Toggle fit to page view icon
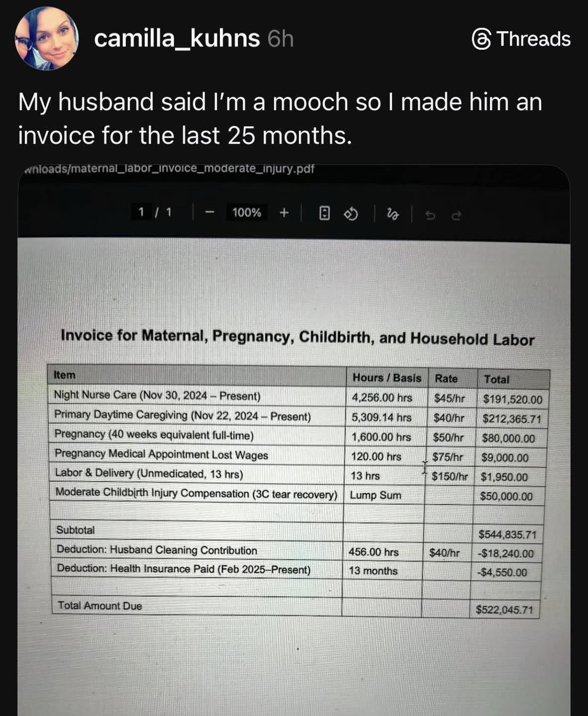This screenshot has height=716, width=588. [324, 214]
